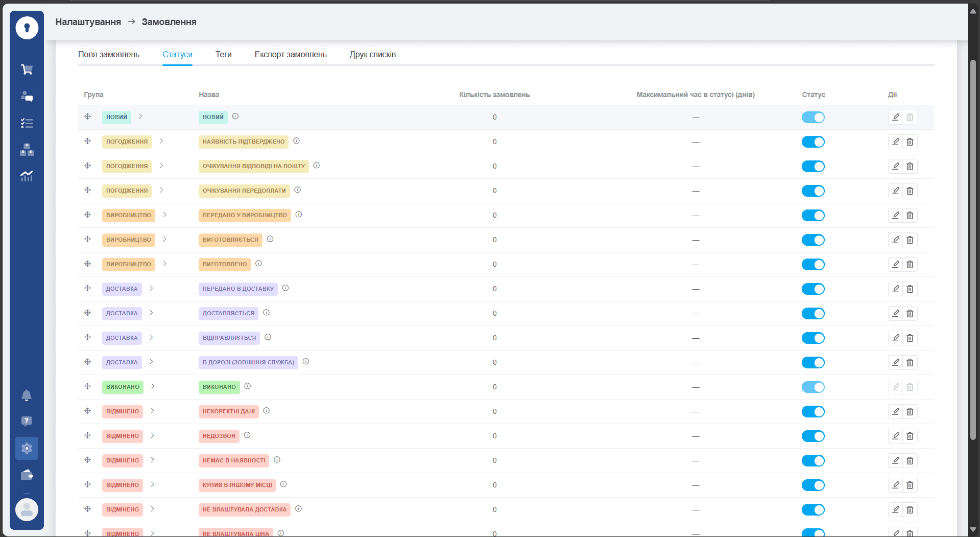The width and height of the screenshot is (980, 537).
Task: Click Замовлення breadcrumb title
Action: click(169, 22)
